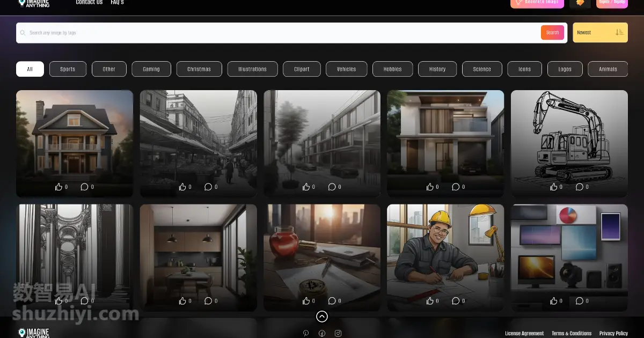Like the cartoon engineer in yellow hard hat

coord(430,301)
